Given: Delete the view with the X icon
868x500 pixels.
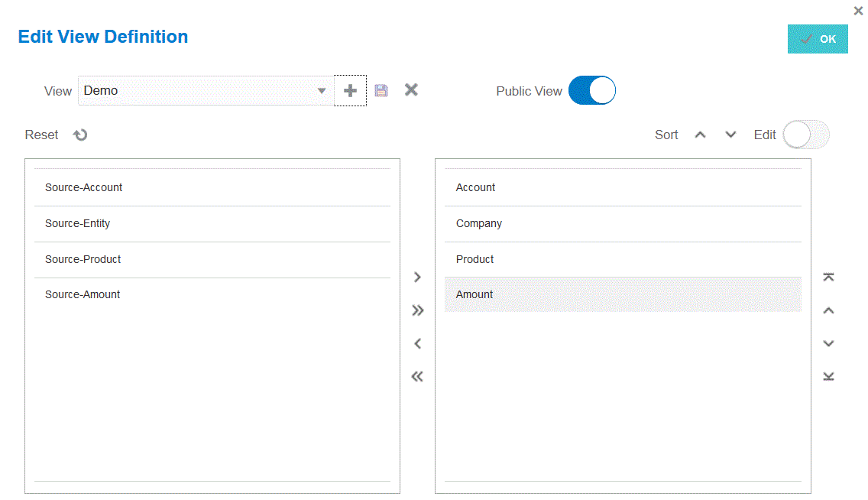Looking at the screenshot, I should click(x=411, y=90).
